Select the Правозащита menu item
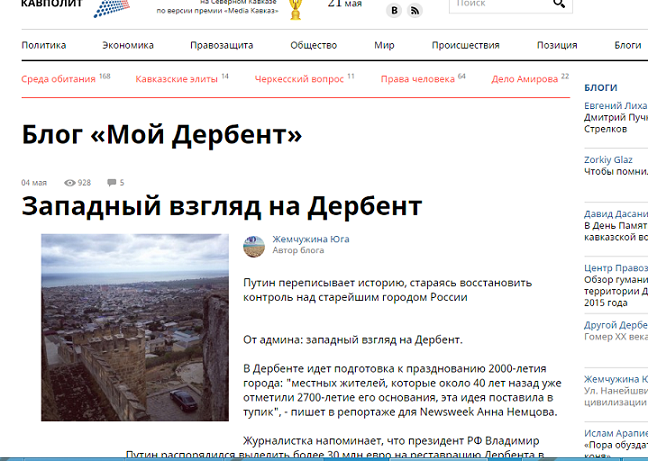Screen dimensions: 648x461 (222, 45)
